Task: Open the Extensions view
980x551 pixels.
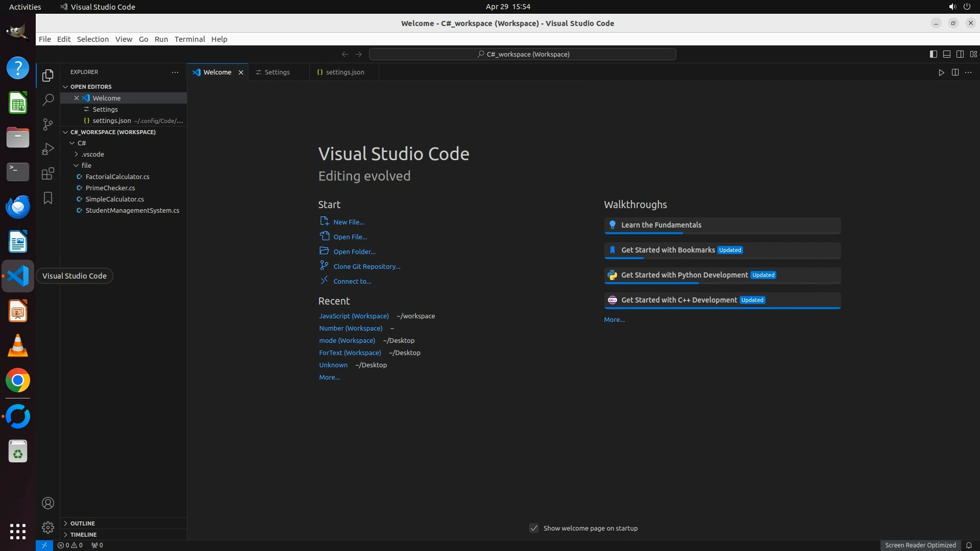Action: pyautogui.click(x=48, y=173)
